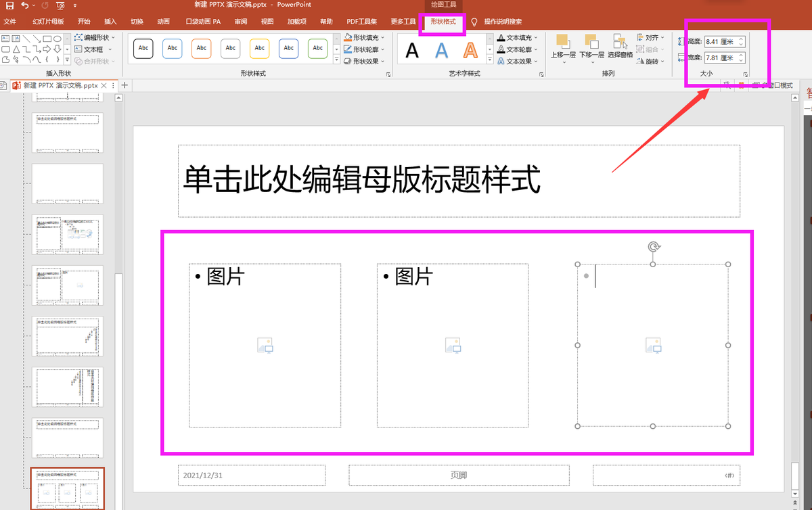
Task: Select the right arrow shape in gallery
Action: (x=47, y=49)
